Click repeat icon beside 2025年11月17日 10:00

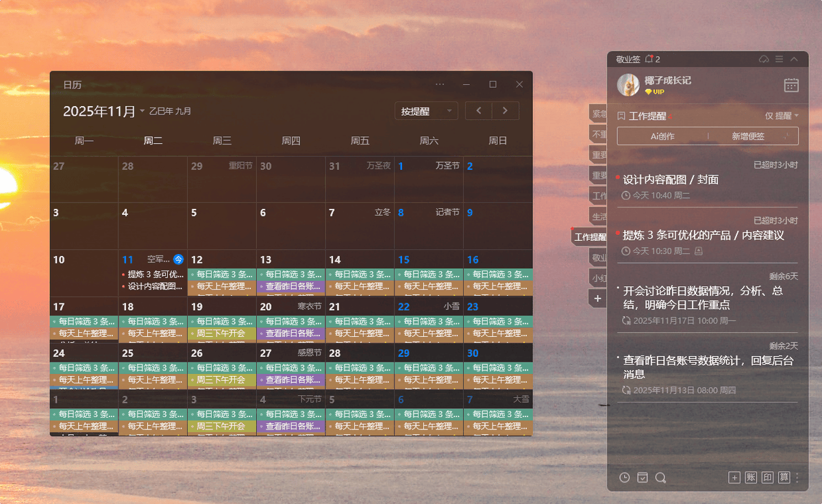625,320
